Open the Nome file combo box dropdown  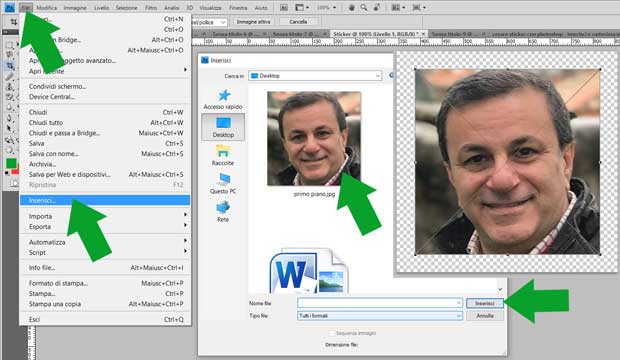459,303
